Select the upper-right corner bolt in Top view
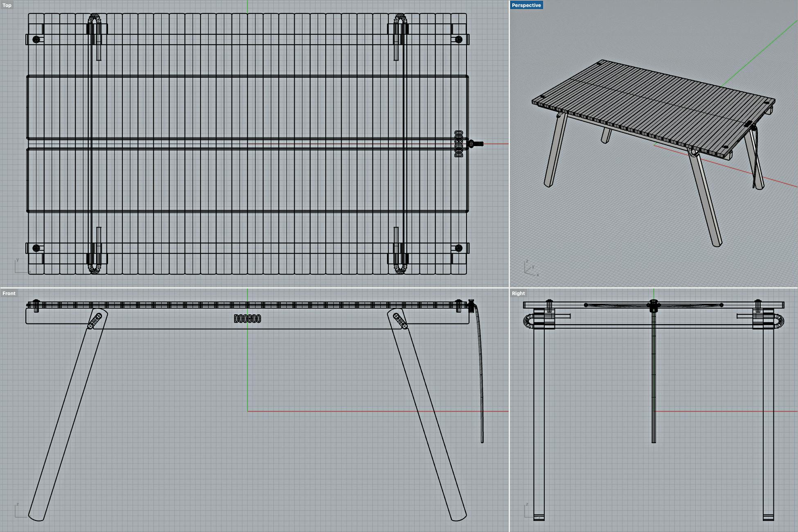 [x=458, y=40]
